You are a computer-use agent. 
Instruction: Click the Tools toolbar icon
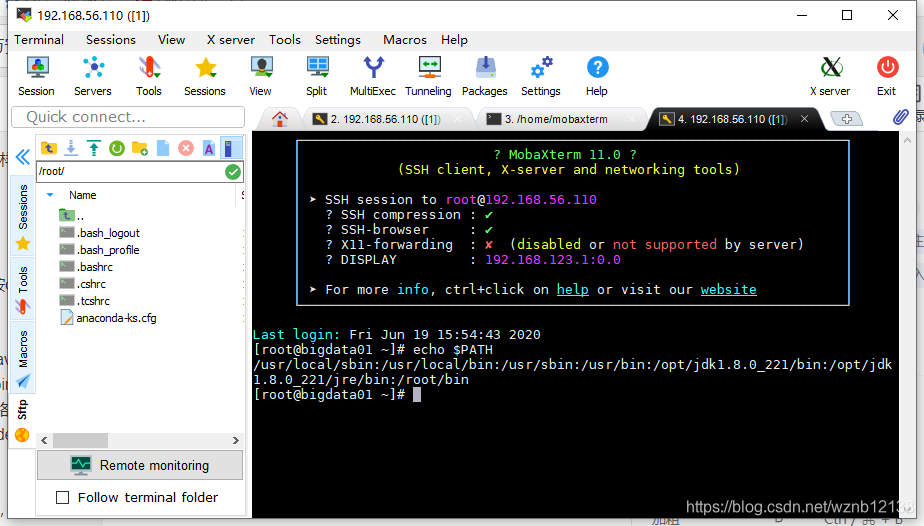[148, 75]
